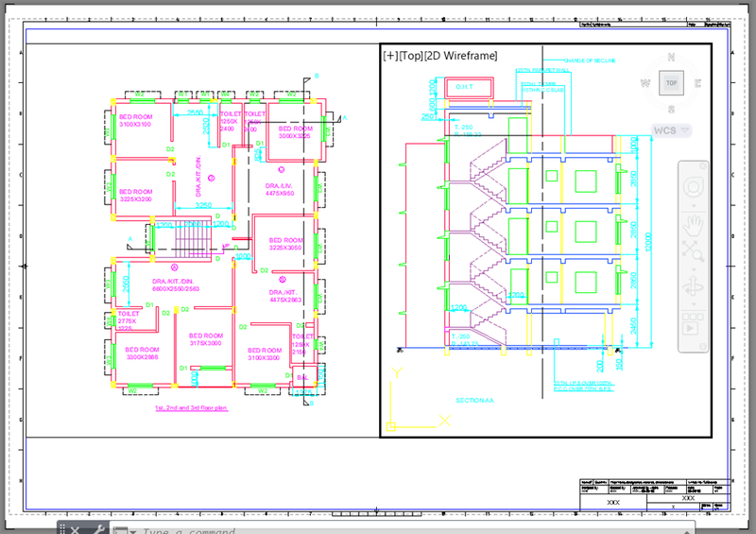The height and width of the screenshot is (534, 756).
Task: Click the yellow UCS origin icon
Action: [391, 427]
